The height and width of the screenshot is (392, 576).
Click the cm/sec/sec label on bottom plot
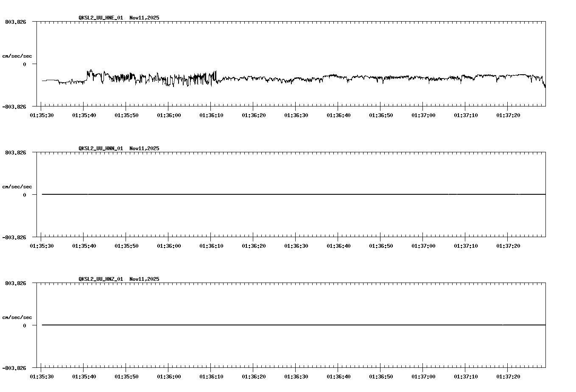[17, 316]
